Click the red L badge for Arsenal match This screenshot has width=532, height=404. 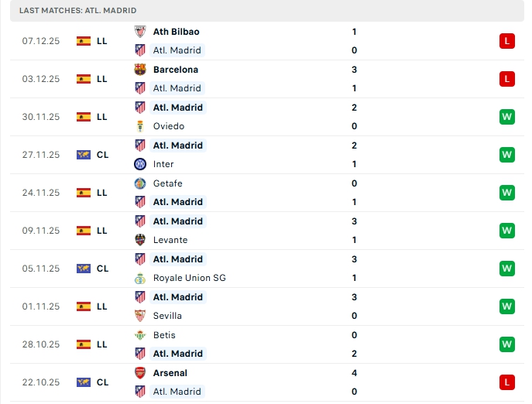[x=507, y=382]
